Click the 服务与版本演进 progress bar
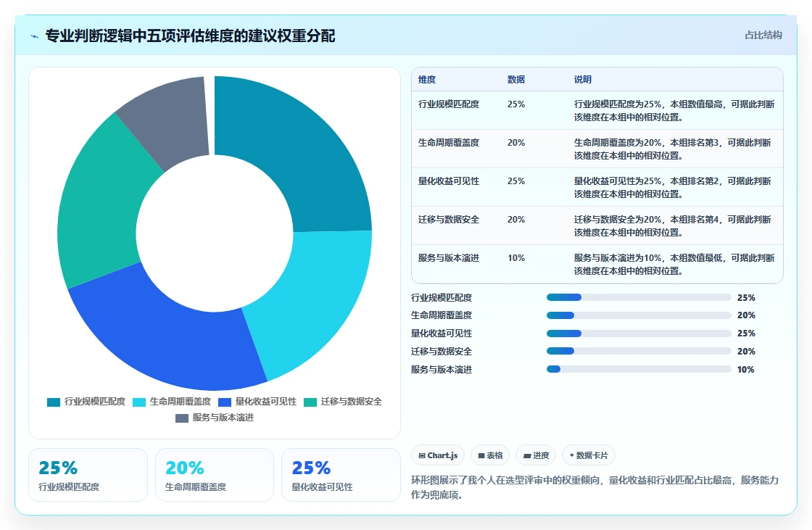812x530 pixels. pyautogui.click(x=639, y=369)
